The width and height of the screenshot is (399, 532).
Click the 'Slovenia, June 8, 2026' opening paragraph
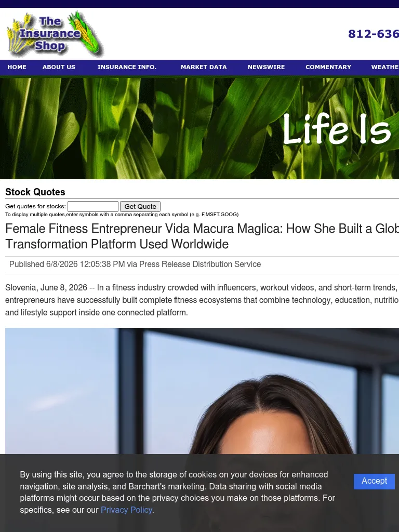202,300
